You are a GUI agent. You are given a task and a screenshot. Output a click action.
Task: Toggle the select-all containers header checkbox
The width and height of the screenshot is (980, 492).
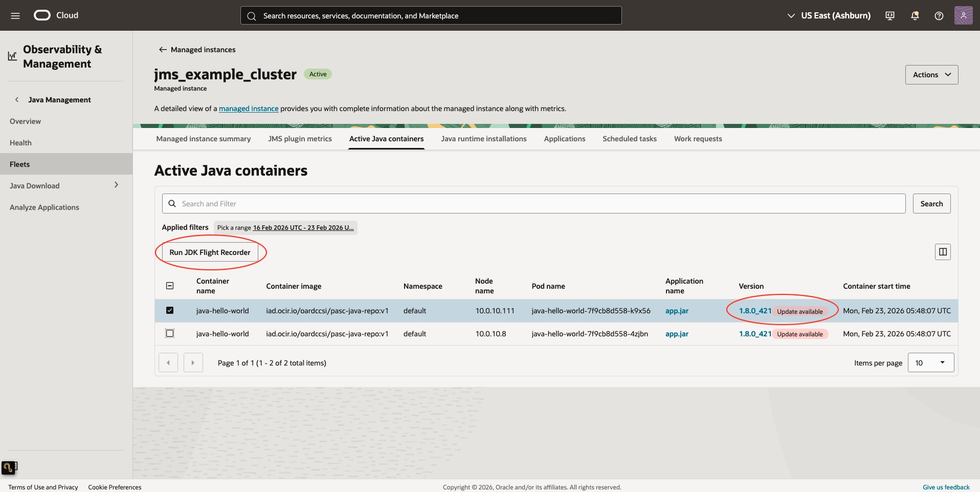[170, 286]
